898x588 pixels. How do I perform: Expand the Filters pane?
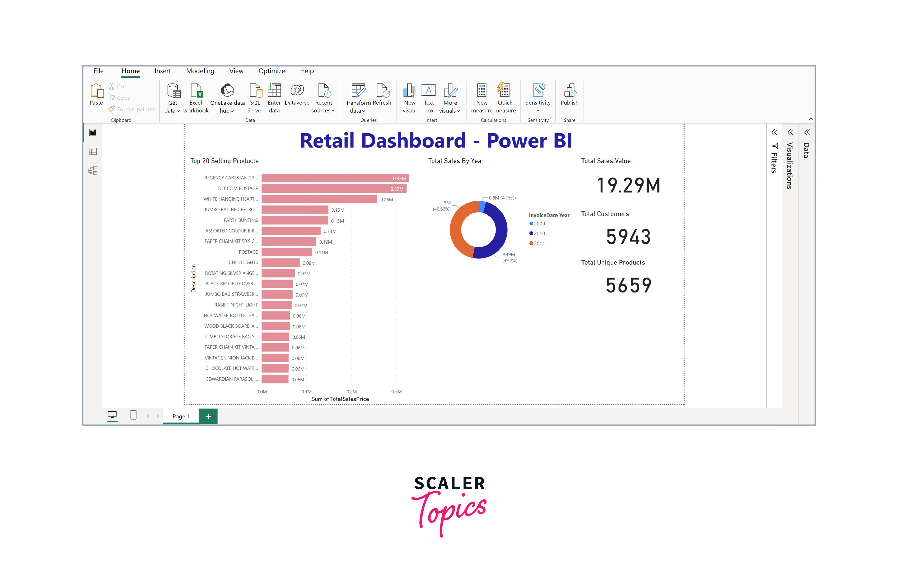coord(774,132)
